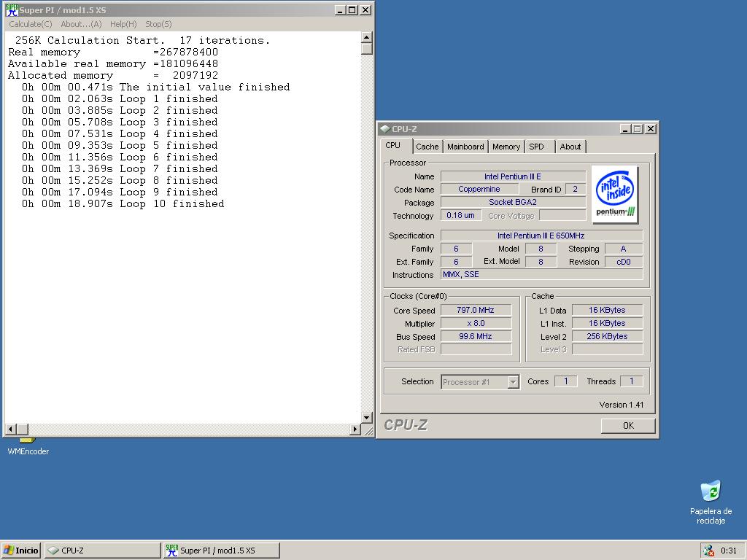The width and height of the screenshot is (747, 560).
Task: Switch to the SPD tab in CPU-Z
Action: click(536, 147)
